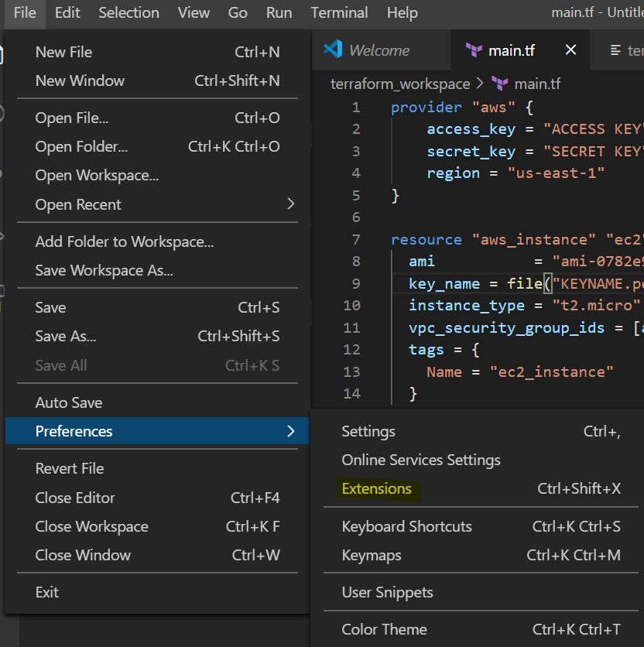Choose Close Window menu entry

[157, 556]
